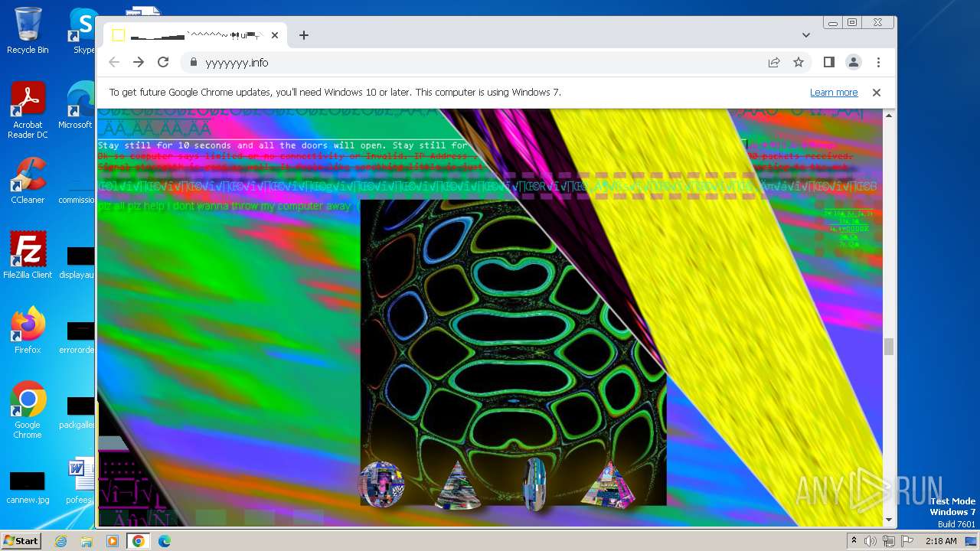Click the glass cone object
This screenshot has width=980, height=551.
pyautogui.click(x=457, y=485)
